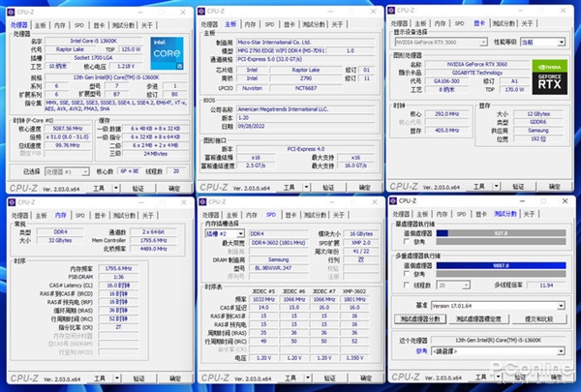Click 测试处理器分数 button
Image resolution: width=581 pixels, height=392 pixels.
tap(420, 319)
